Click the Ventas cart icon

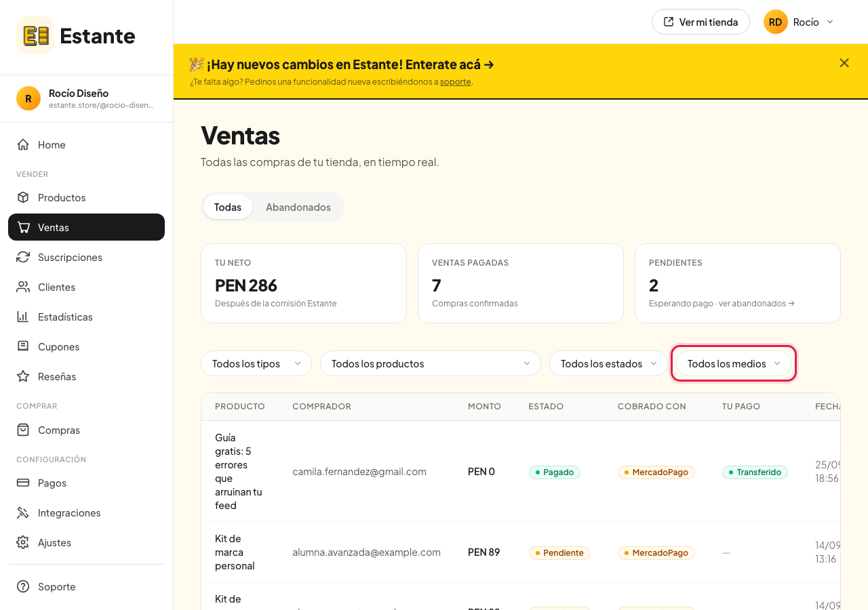[x=23, y=227]
